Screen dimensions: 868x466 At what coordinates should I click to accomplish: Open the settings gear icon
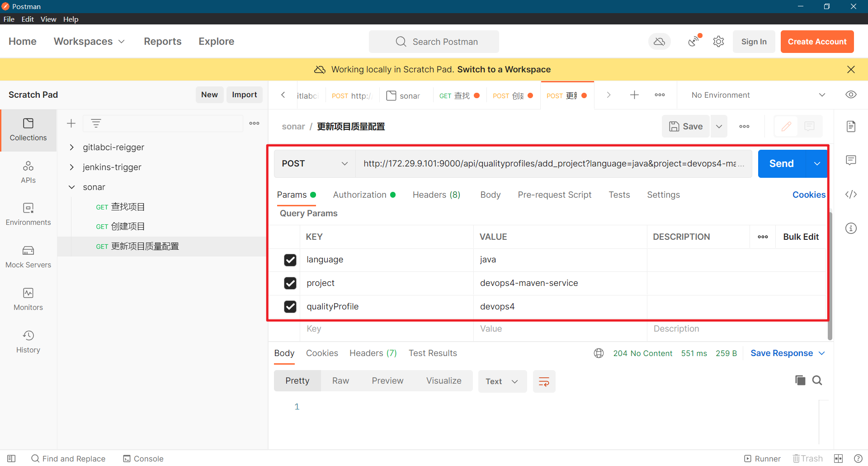click(x=718, y=42)
